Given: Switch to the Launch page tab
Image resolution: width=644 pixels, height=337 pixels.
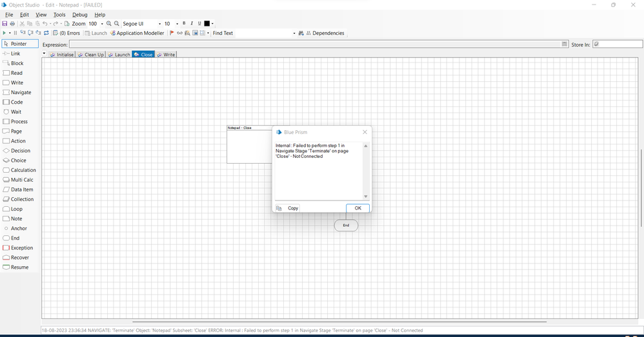Looking at the screenshot, I should coord(119,55).
